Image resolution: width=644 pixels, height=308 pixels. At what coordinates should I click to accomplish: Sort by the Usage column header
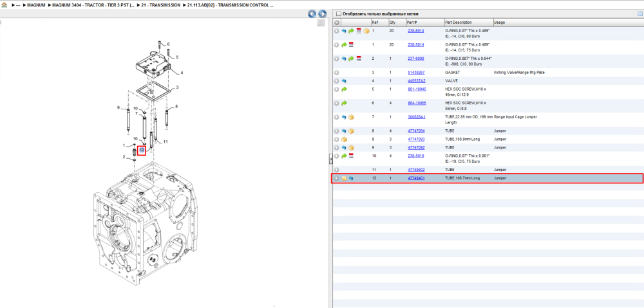pyautogui.click(x=499, y=23)
